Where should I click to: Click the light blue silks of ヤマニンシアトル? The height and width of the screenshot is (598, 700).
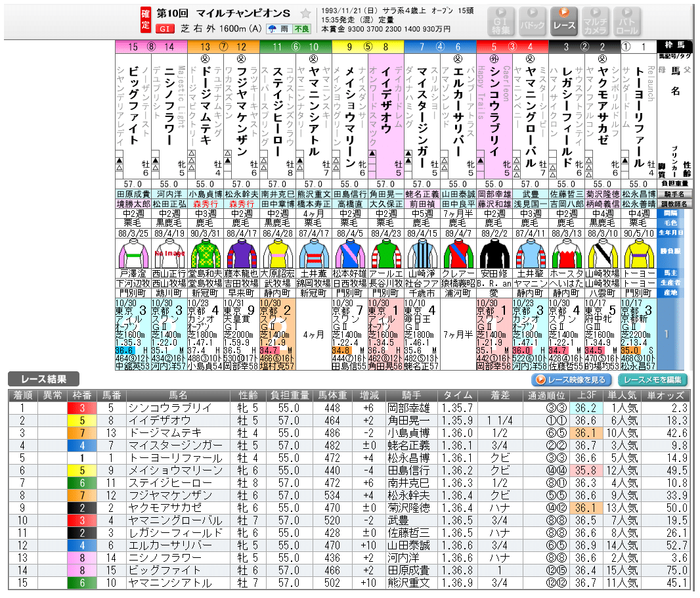[314, 253]
